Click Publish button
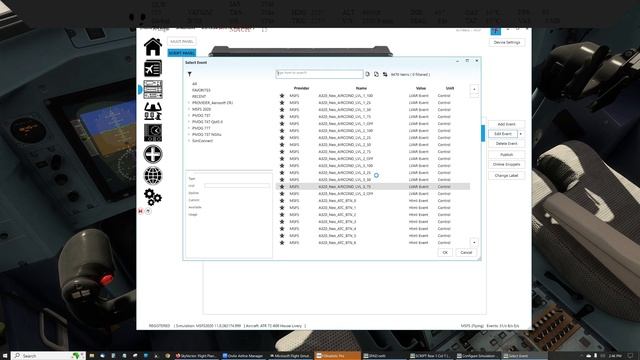This screenshot has height=360, width=640. coord(506,155)
